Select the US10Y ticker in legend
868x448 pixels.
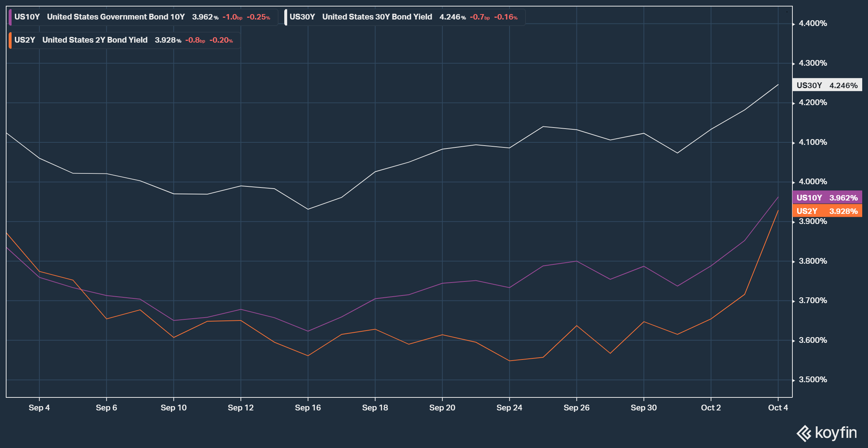[x=27, y=17]
